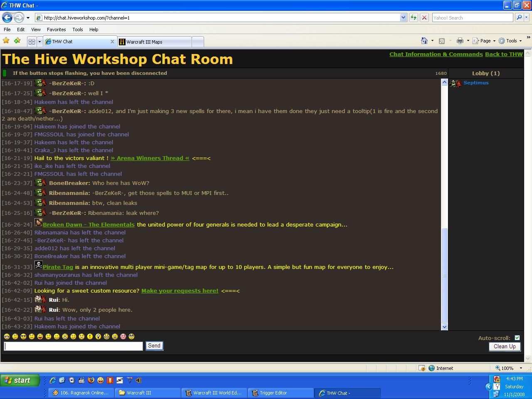Screen dimensions: 532x399
Task: Open Chat Information & Commands link
Action: pos(436,54)
